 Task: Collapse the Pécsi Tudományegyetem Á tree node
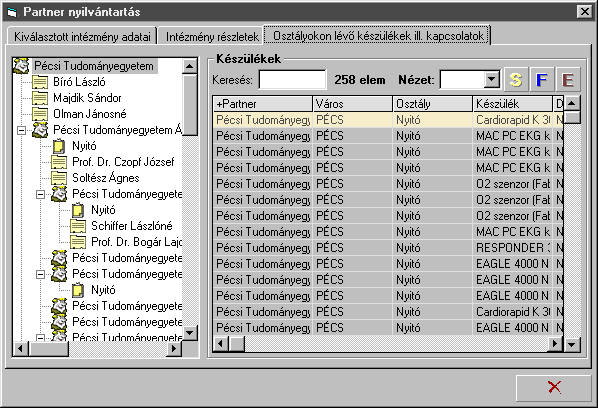pyautogui.click(x=22, y=130)
